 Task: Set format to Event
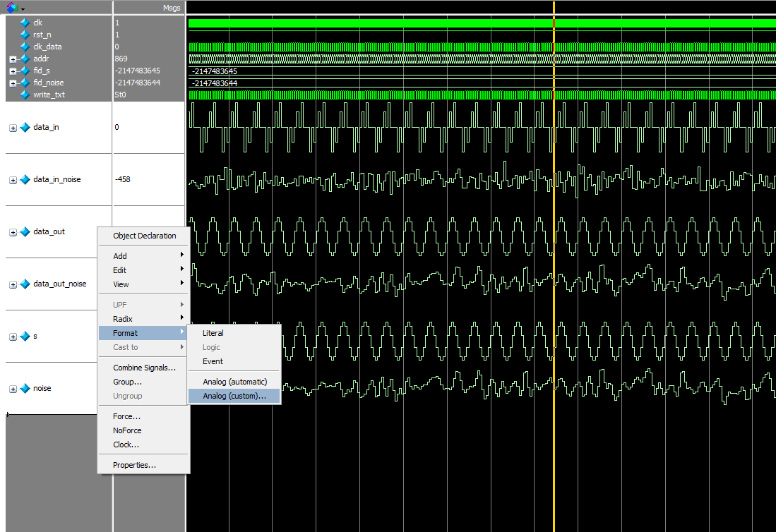234,361
